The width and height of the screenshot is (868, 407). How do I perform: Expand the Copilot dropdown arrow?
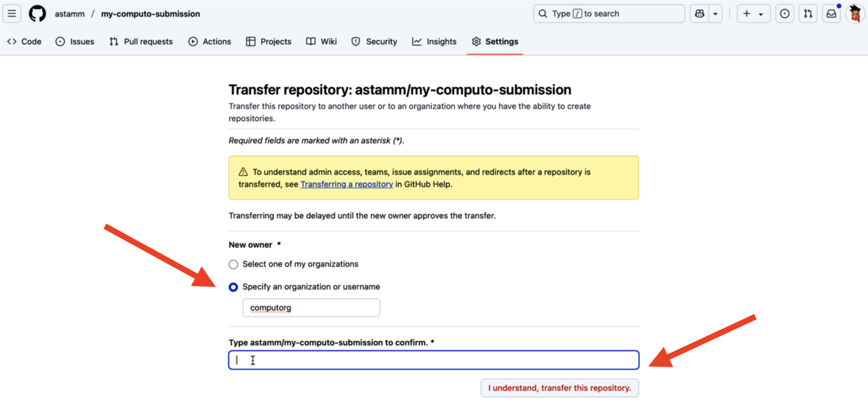pyautogui.click(x=716, y=14)
